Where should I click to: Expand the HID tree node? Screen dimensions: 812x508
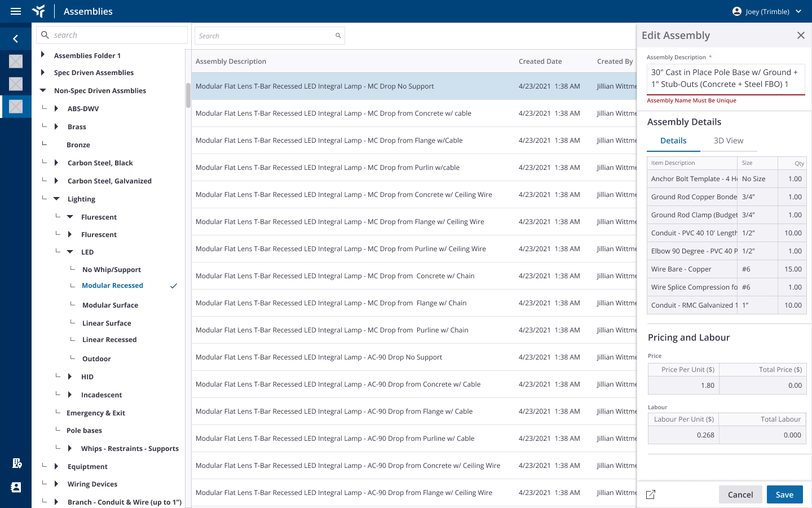[70, 376]
